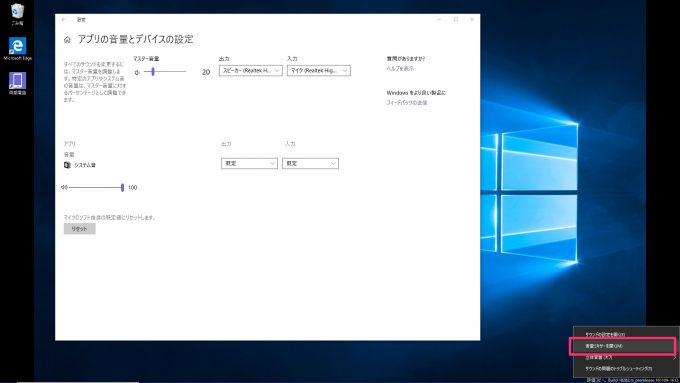
Task: Open the フィードバックの送信 link
Action: tap(407, 103)
